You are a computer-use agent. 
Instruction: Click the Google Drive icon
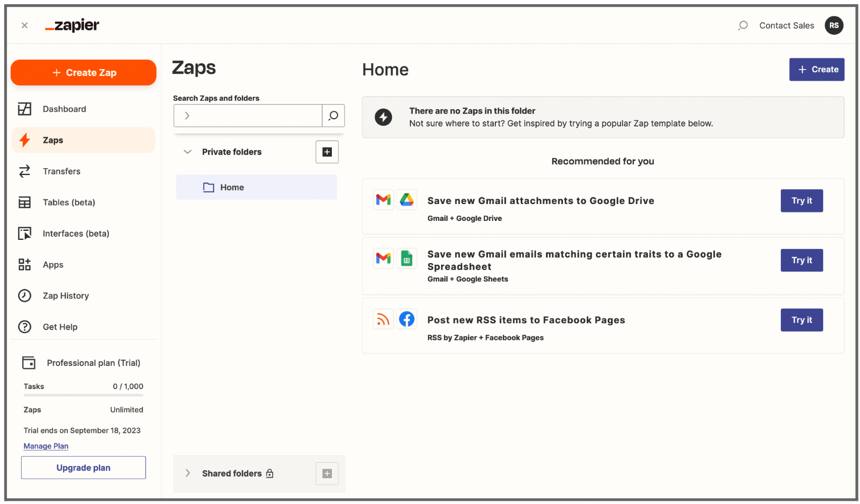[x=407, y=200]
